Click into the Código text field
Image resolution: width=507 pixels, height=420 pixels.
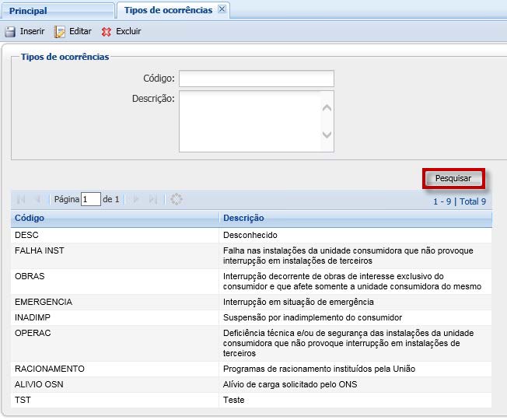coord(256,79)
